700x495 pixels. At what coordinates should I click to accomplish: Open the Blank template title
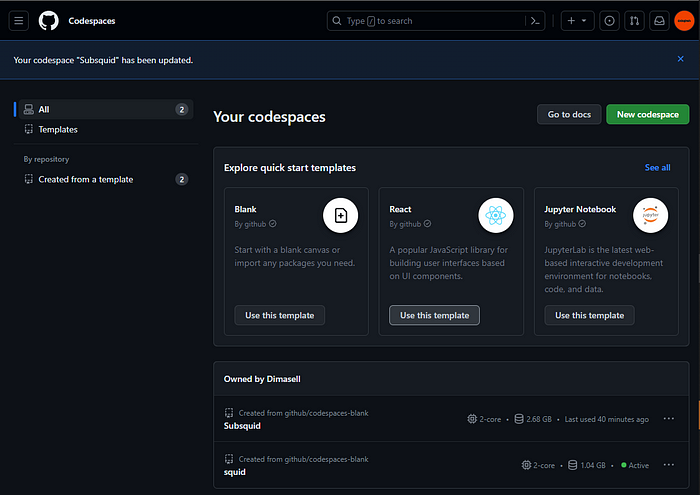pos(245,209)
